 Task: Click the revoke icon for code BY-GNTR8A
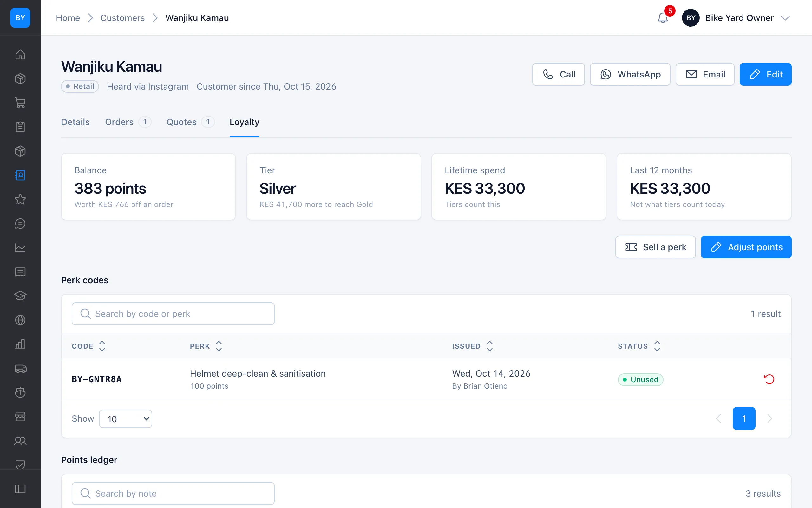click(x=769, y=379)
